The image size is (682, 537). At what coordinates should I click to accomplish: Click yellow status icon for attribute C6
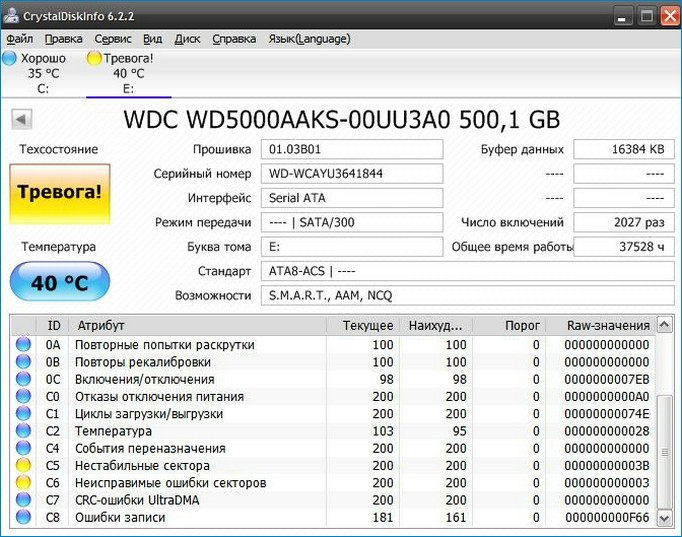pos(23,483)
